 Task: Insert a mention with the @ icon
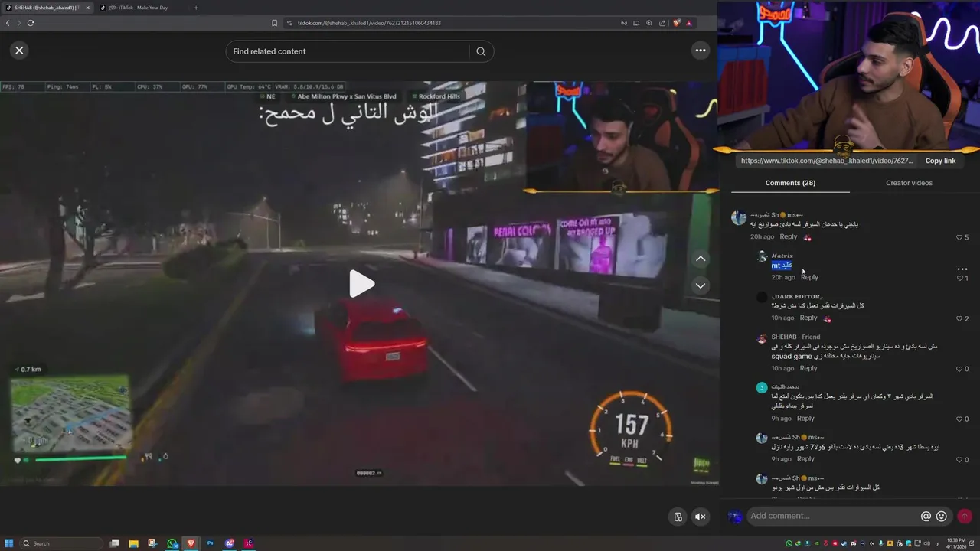pos(926,517)
